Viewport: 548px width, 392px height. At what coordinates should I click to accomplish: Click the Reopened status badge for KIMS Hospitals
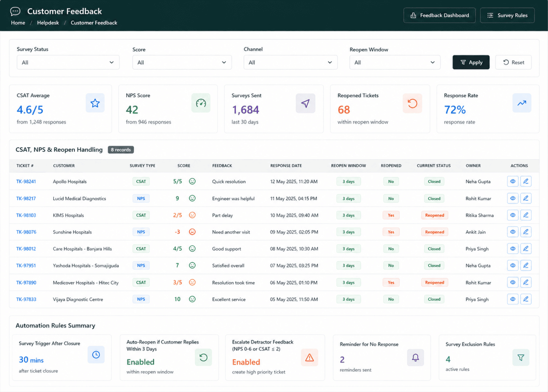click(435, 215)
